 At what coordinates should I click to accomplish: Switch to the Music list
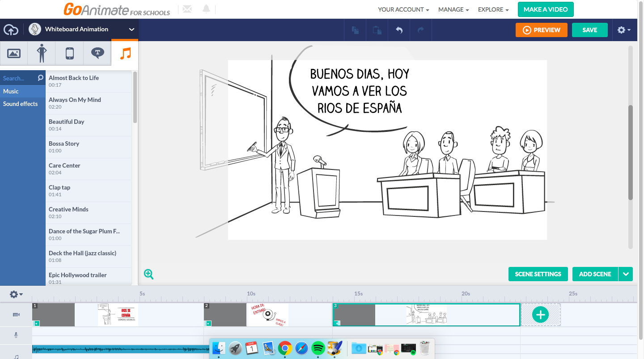[x=11, y=91]
